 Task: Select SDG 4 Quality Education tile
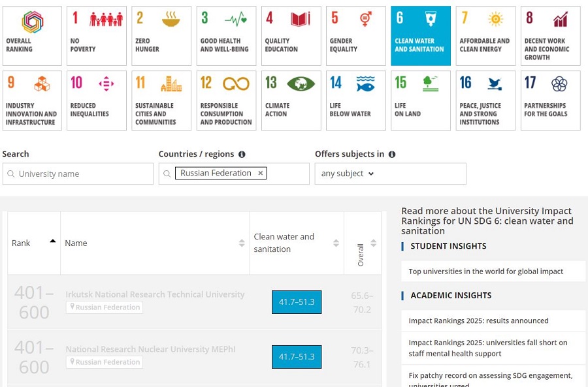[x=291, y=36]
